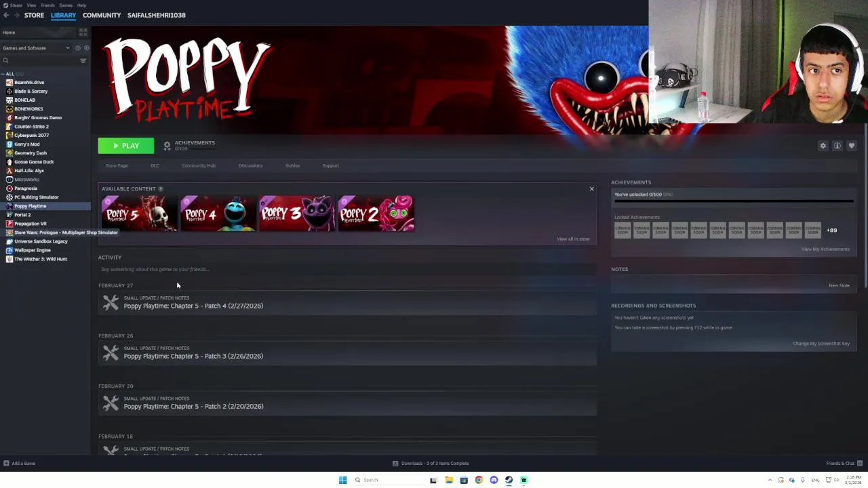The height and width of the screenshot is (488, 868).
Task: Open the Poppy 3 DLC thumbnail
Action: tap(297, 213)
